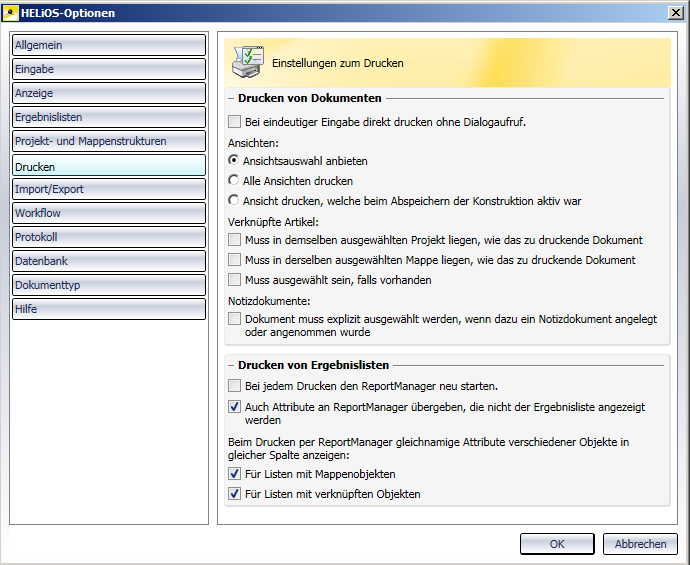Toggle 'Für Listen mit verknüpften Objekten' checkbox

(235, 494)
